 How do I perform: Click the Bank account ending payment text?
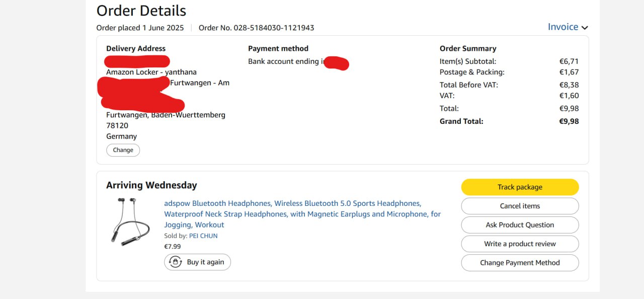[x=285, y=61]
